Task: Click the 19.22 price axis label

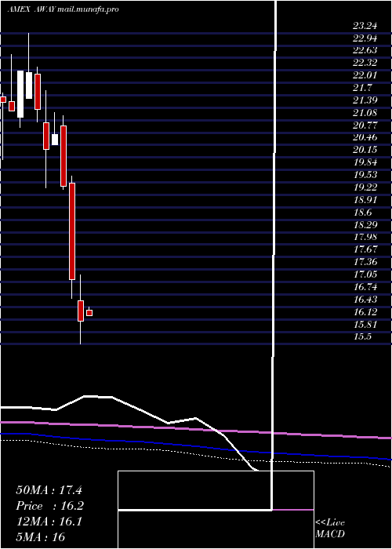Action: point(365,187)
